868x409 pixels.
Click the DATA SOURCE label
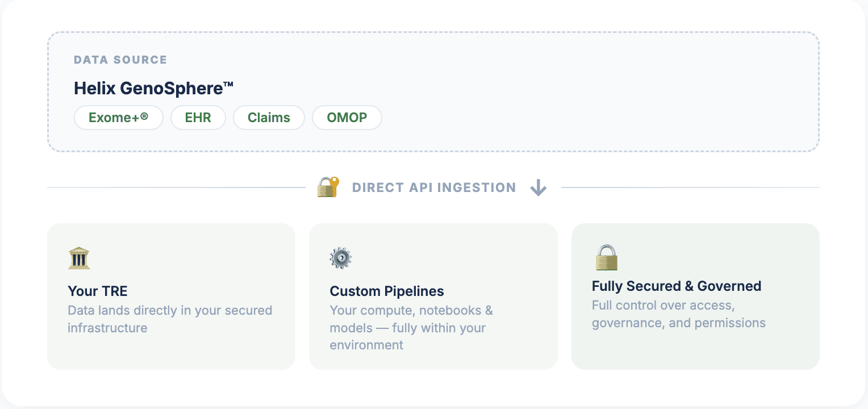point(120,60)
